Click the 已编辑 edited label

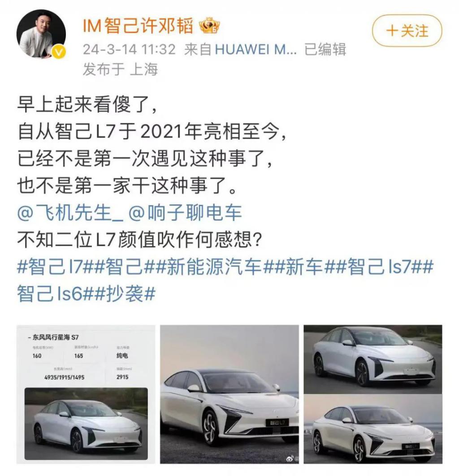325,49
